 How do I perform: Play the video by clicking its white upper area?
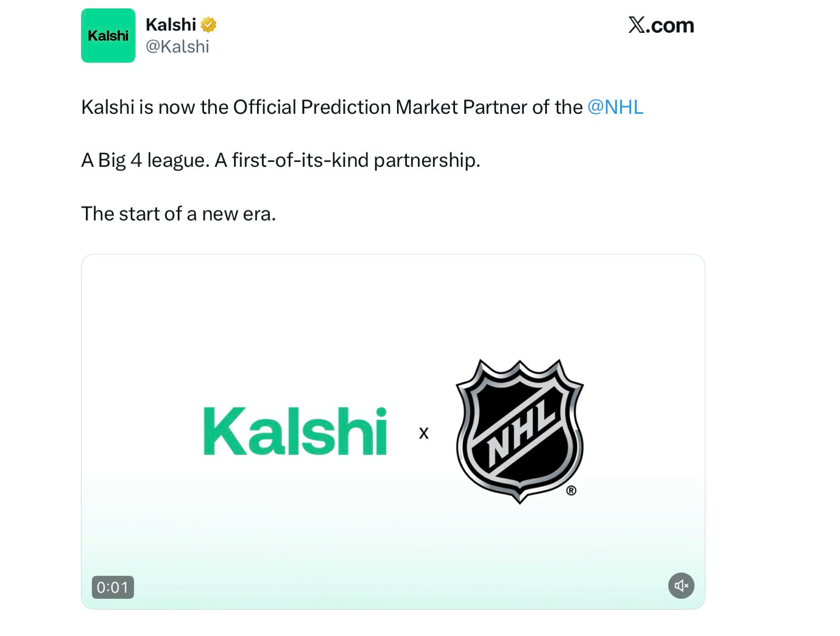pyautogui.click(x=393, y=305)
